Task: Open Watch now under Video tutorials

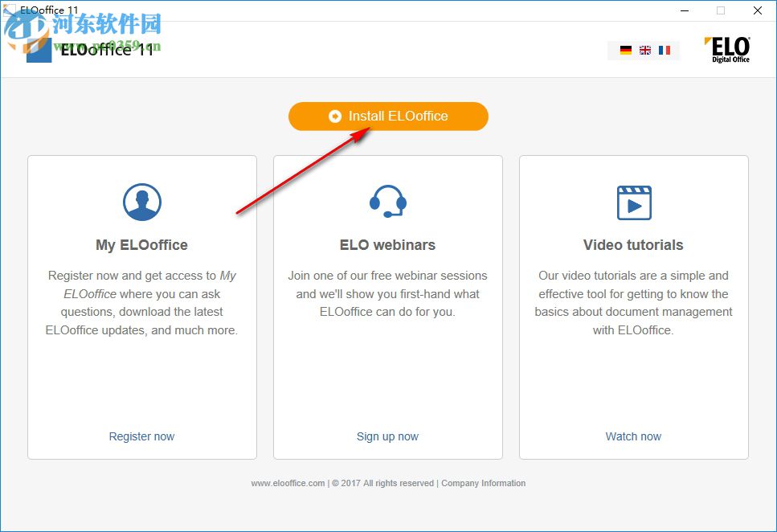Action: click(x=633, y=436)
